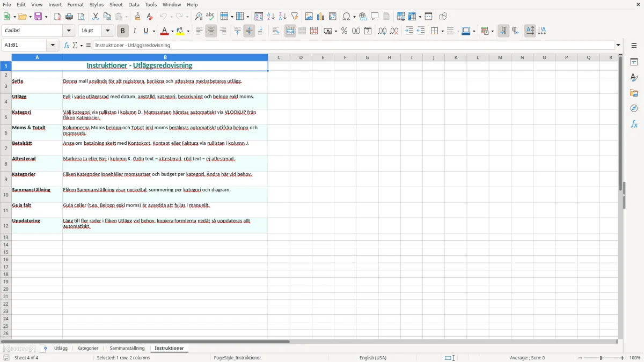
Task: Click the Save document icon
Action: click(38, 17)
